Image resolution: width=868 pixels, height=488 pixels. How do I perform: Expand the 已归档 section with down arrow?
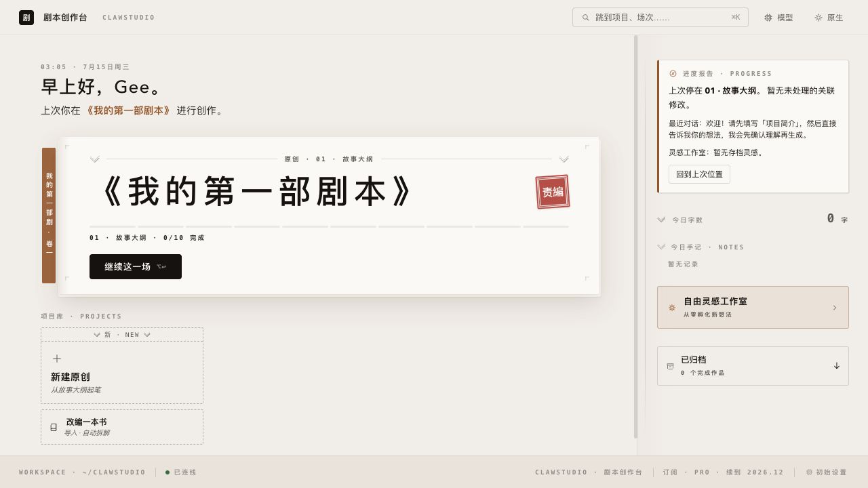point(837,366)
